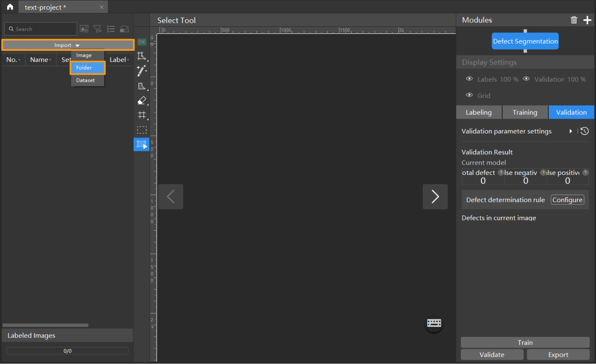This screenshot has width=596, height=364.
Task: Click the dataset split icon right of list view
Action: [124, 29]
